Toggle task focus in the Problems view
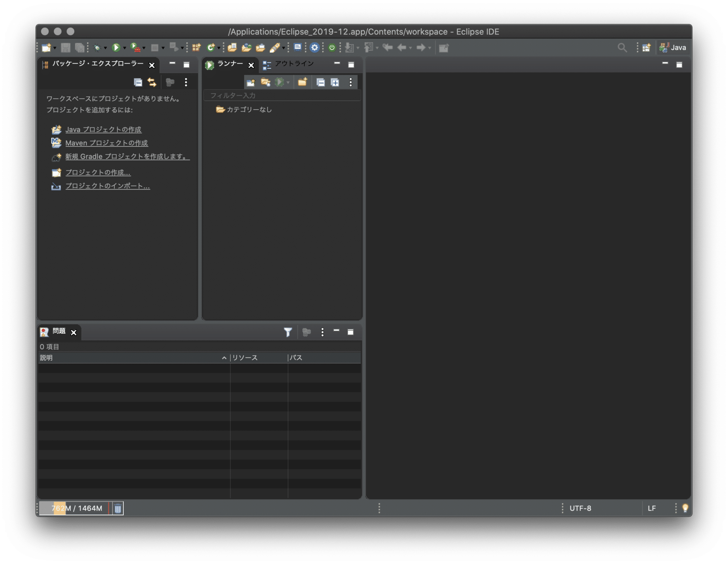 tap(306, 332)
